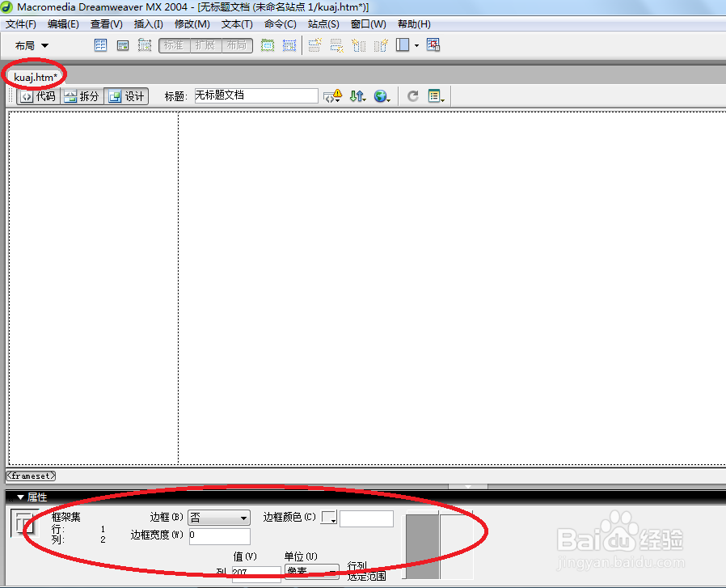Click the Layout Table icon
This screenshot has width=726, height=588.
(x=267, y=45)
